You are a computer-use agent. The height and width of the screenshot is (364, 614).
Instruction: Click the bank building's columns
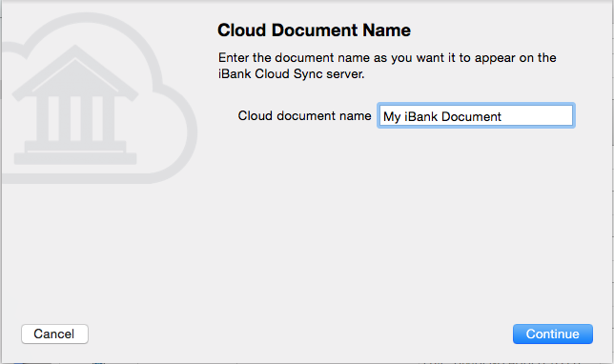pos(75,118)
